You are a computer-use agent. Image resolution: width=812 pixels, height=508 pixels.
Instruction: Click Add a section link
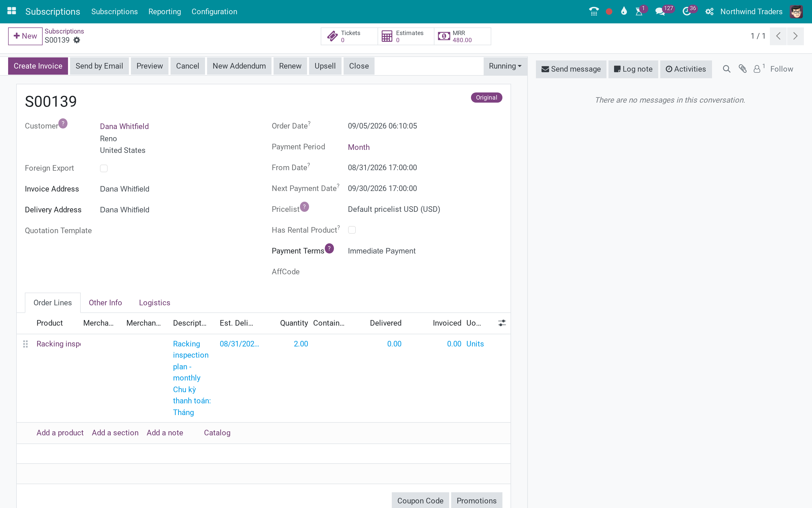tap(115, 433)
